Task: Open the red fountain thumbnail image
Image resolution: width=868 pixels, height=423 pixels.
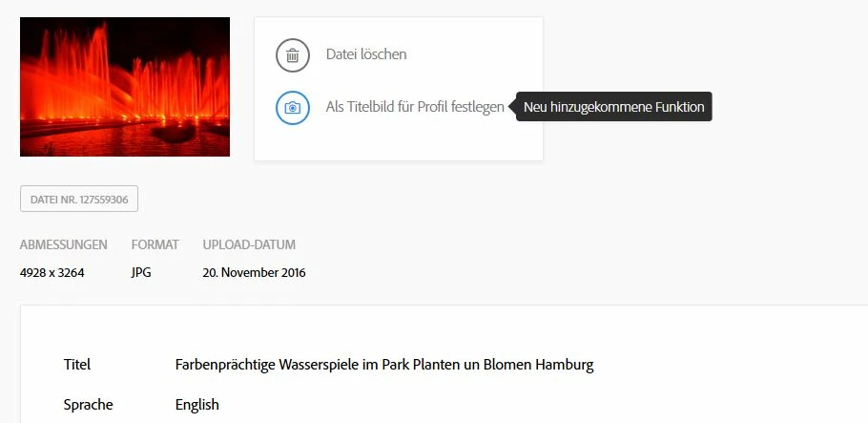Action: (125, 87)
